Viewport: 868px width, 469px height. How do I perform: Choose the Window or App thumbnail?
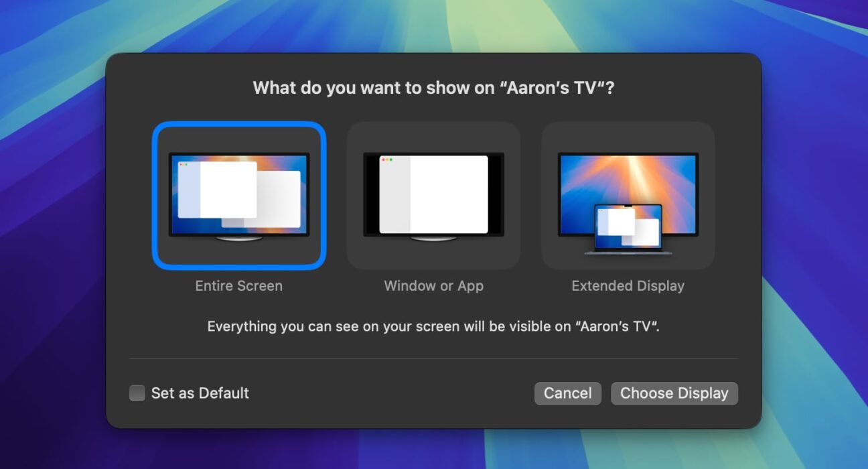pos(433,196)
